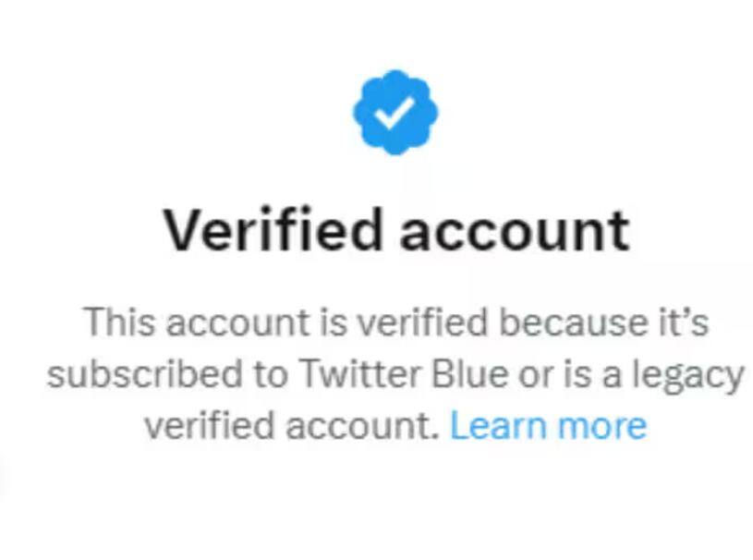Open the Learn more link
Image resolution: width=753 pixels, height=560 pixels.
(549, 426)
